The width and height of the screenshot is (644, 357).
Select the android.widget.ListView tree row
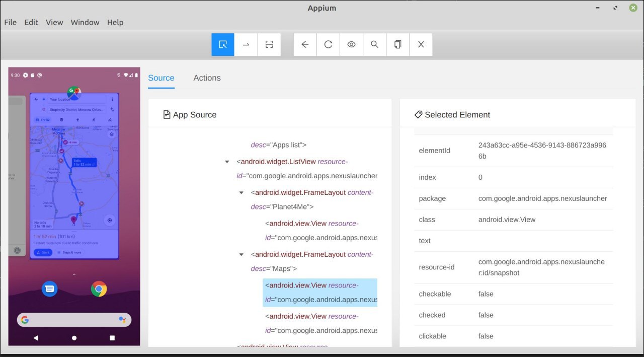[x=307, y=169]
